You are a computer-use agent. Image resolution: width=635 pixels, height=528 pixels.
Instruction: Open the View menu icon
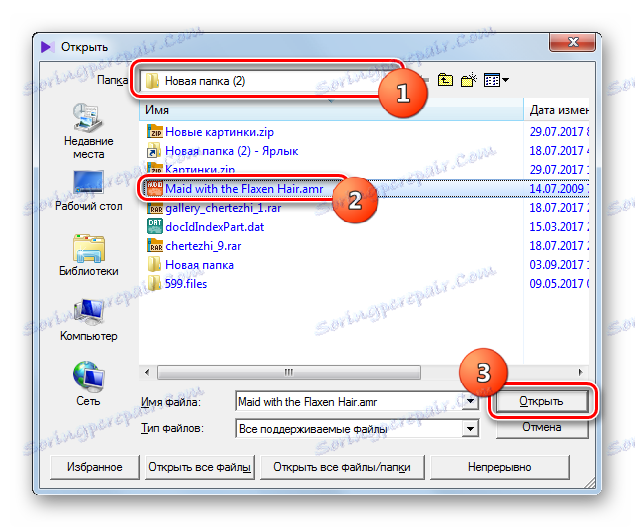496,80
